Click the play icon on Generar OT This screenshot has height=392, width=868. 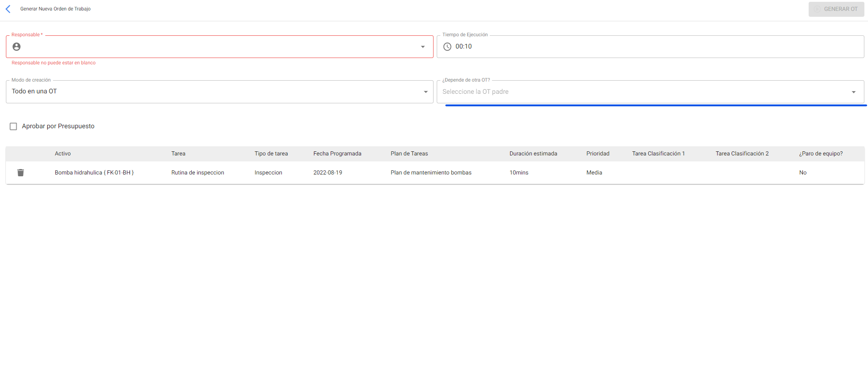[817, 9]
